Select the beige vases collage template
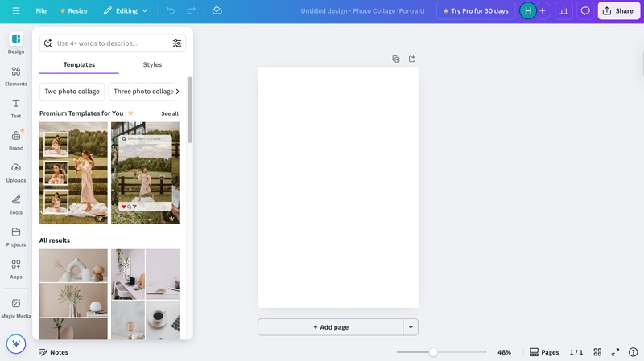 click(73, 293)
